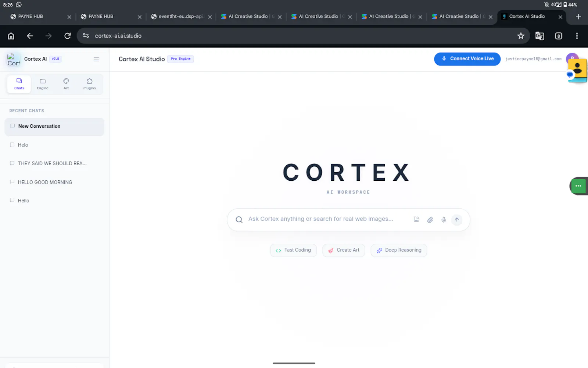This screenshot has height=368, width=588.
Task: Click the v3.8 version badge
Action: pos(55,59)
